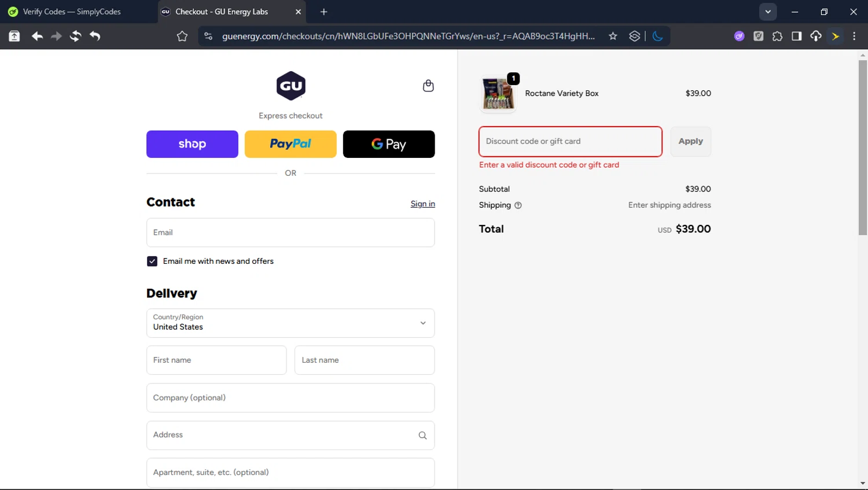Click the layers icon in the address bar

(634, 36)
